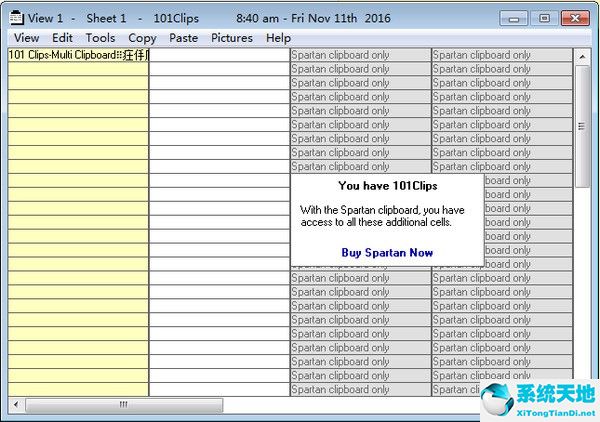The height and width of the screenshot is (422, 600).
Task: Select the empty white cell in the first row
Action: coord(219,55)
